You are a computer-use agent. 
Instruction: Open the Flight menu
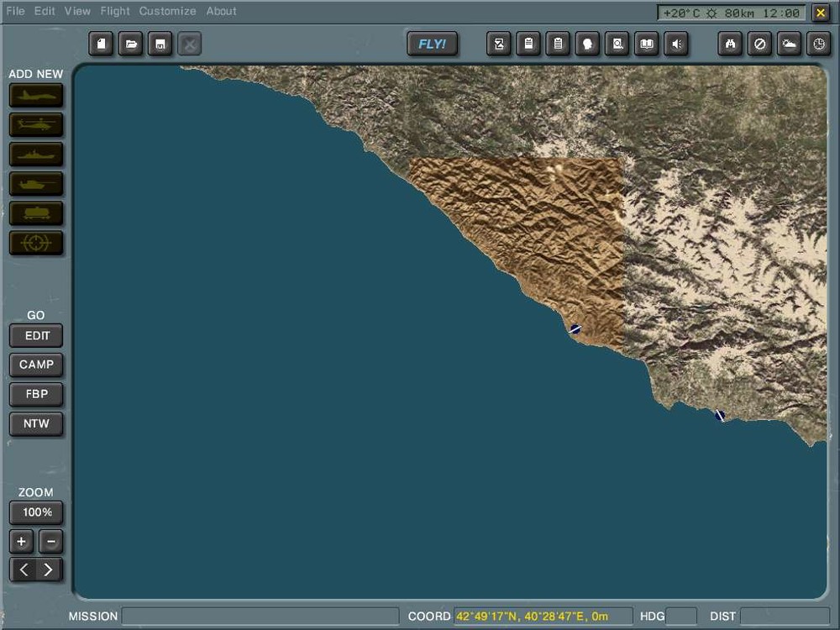(x=115, y=11)
